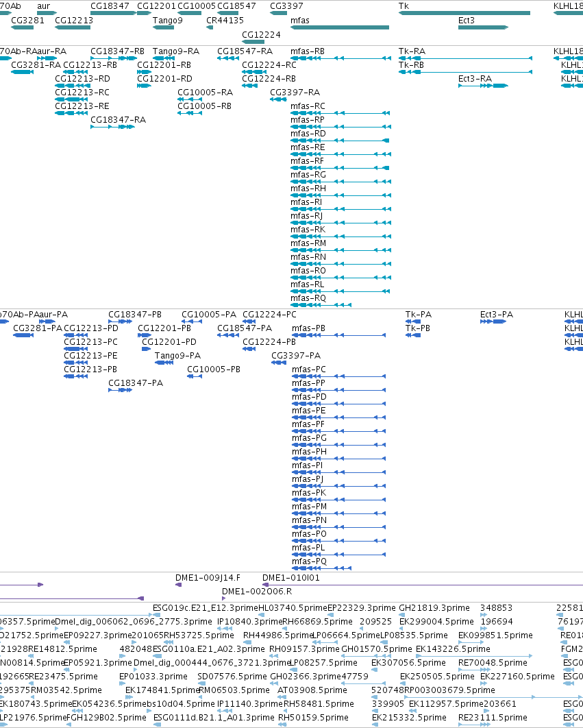Select the mfas-PG protein label
This screenshot has height=728, width=583.
click(x=310, y=438)
